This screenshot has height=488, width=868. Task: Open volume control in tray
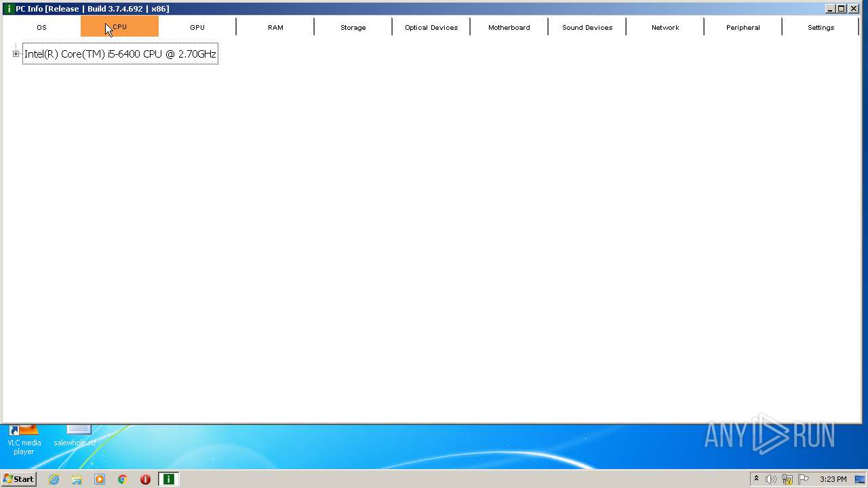(771, 479)
